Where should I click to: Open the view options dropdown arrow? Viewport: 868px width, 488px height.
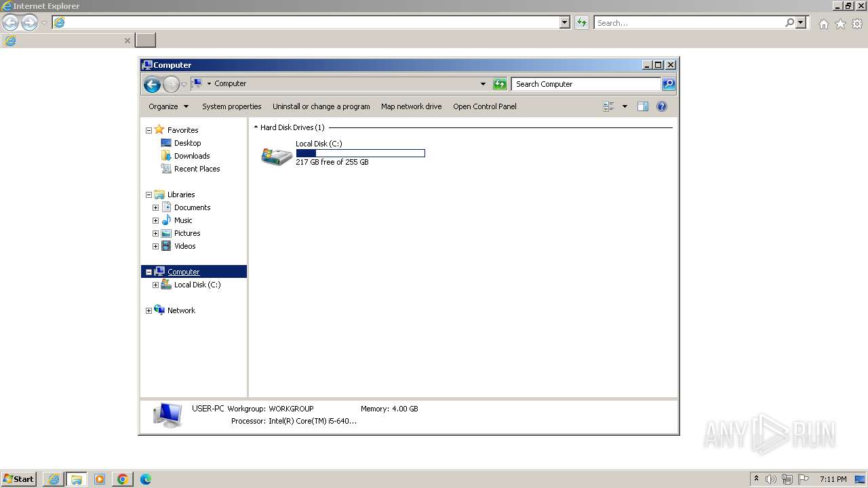(x=625, y=106)
